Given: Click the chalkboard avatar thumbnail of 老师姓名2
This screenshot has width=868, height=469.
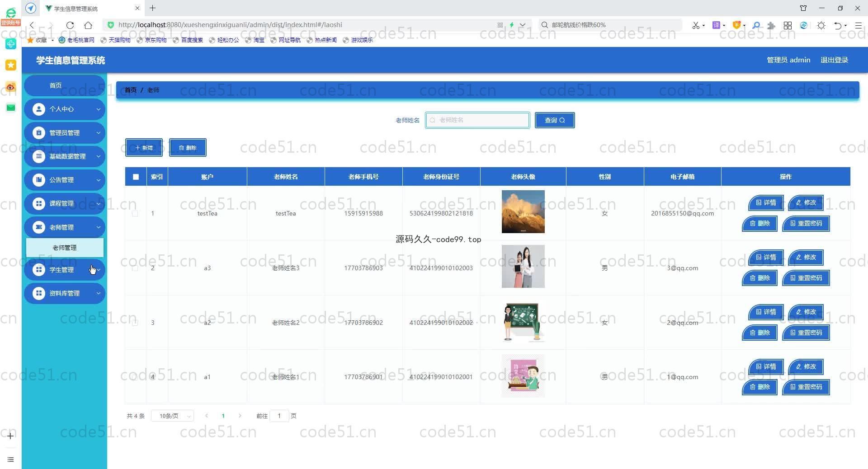Looking at the screenshot, I should 523,321.
